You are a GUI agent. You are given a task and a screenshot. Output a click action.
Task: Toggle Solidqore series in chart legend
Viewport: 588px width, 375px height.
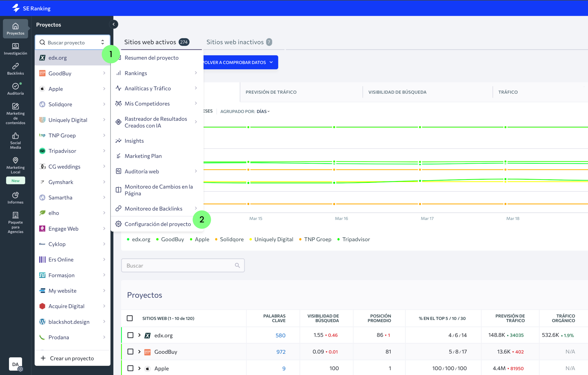pyautogui.click(x=229, y=239)
